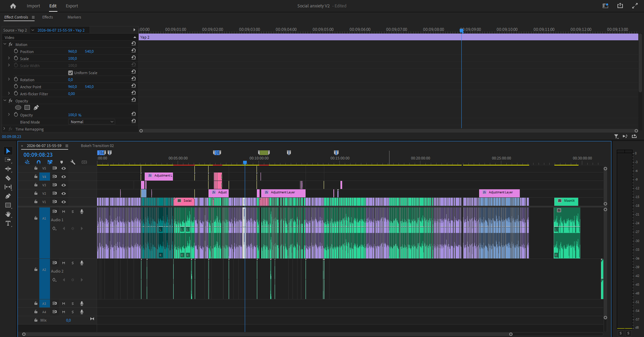Viewport: 644px width, 337px height.
Task: Toggle Position stopwatch animation
Action: click(16, 51)
